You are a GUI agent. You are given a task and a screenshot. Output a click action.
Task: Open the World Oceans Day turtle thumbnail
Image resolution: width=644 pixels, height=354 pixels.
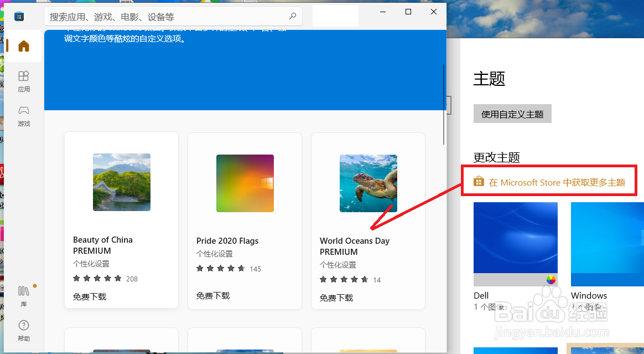pyautogui.click(x=368, y=183)
